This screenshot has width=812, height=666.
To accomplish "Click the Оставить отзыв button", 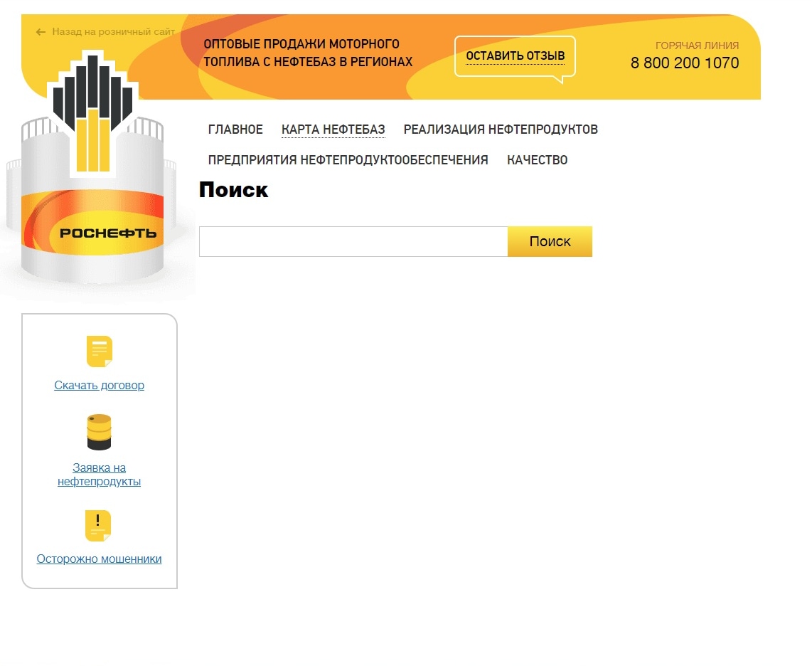I will (515, 56).
